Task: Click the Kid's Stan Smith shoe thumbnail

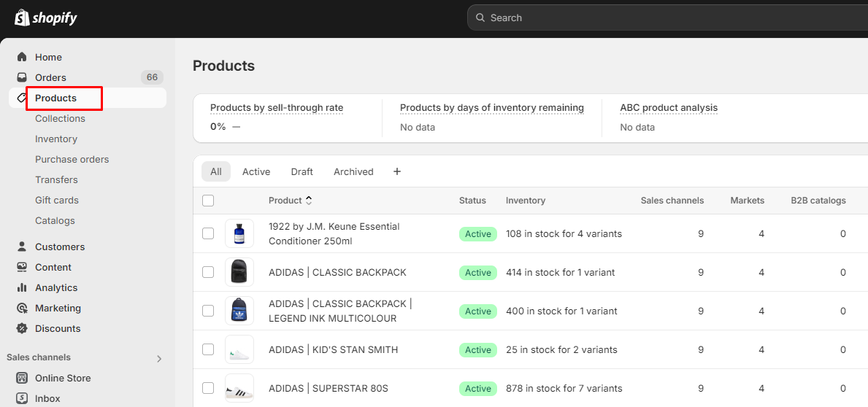Action: [239, 349]
